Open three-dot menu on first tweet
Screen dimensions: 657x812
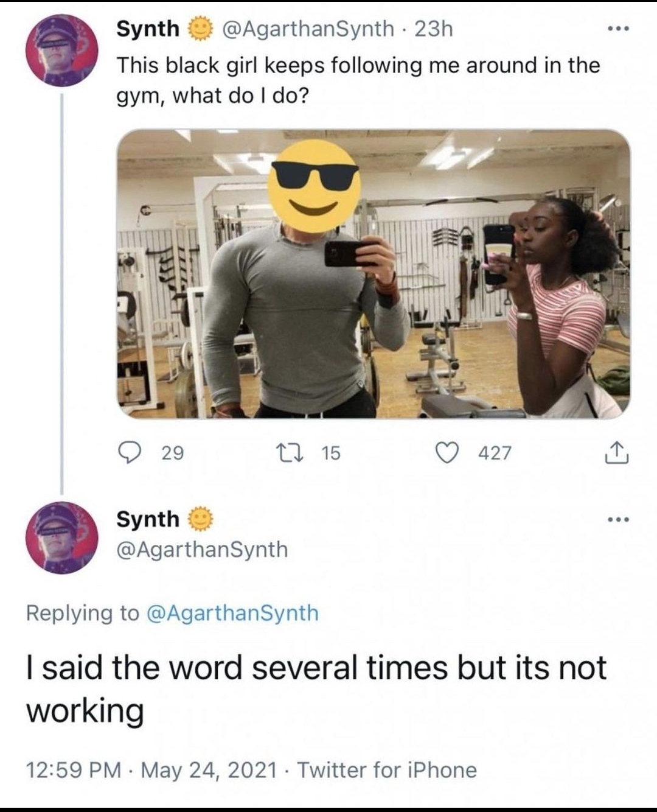point(617,29)
